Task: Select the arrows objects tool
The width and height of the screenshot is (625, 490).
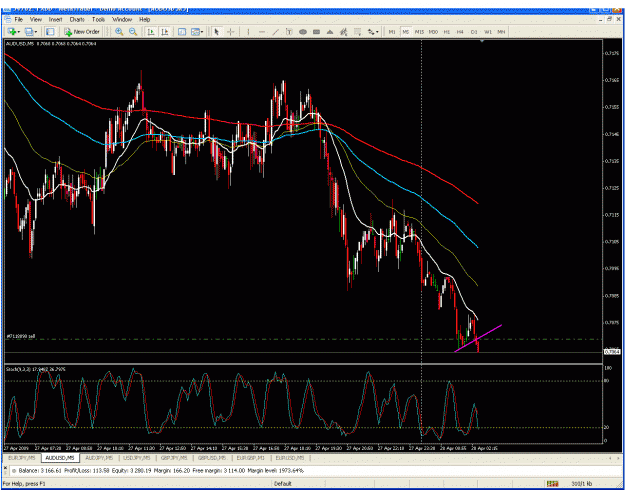Action: coord(371,32)
